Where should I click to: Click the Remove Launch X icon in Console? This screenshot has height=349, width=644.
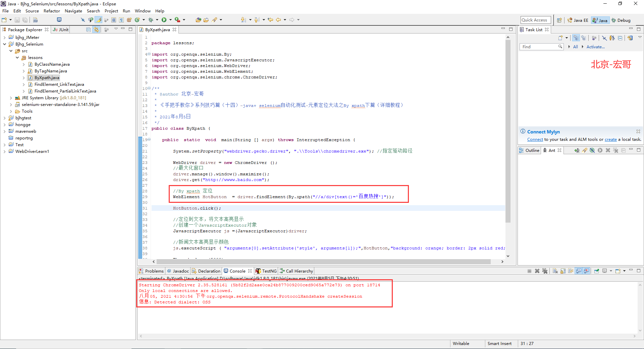tap(537, 271)
